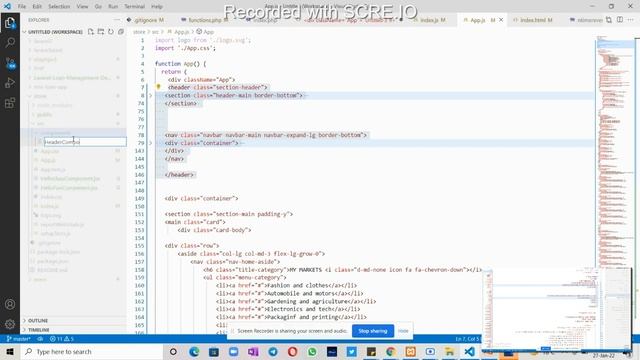Open the Accounts menu icon
The image size is (640, 360).
click(x=10, y=304)
